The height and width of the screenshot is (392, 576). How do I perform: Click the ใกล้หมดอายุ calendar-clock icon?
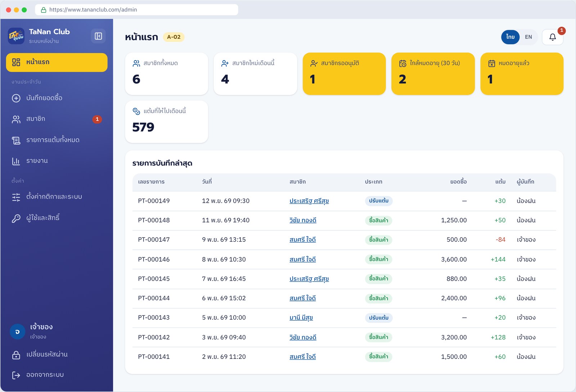tap(403, 63)
